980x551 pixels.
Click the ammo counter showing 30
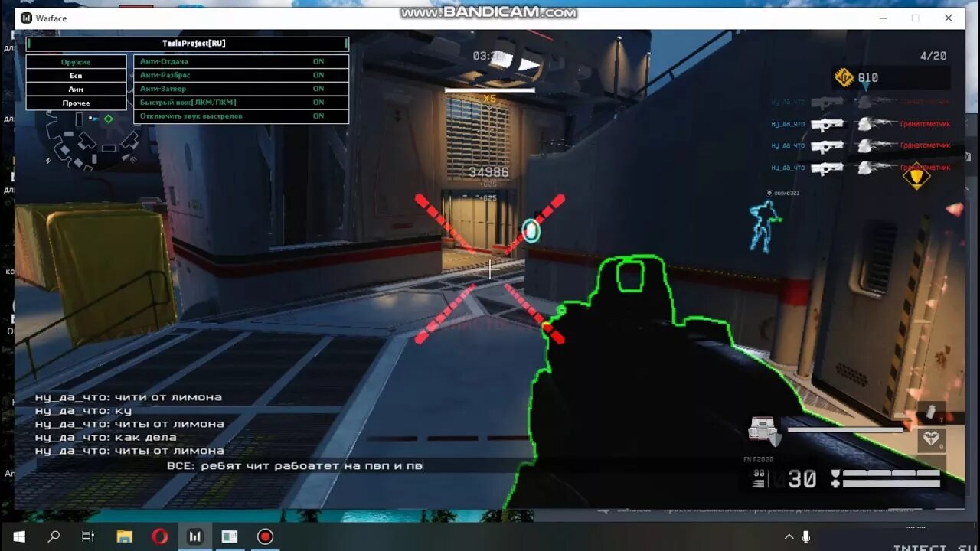tap(802, 480)
